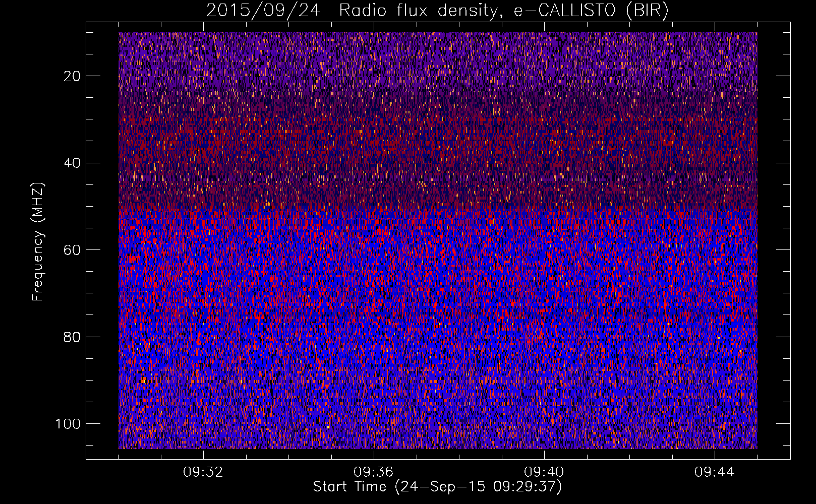Click the 100 MHz frequency tick label
The height and width of the screenshot is (504, 816).
[68, 424]
